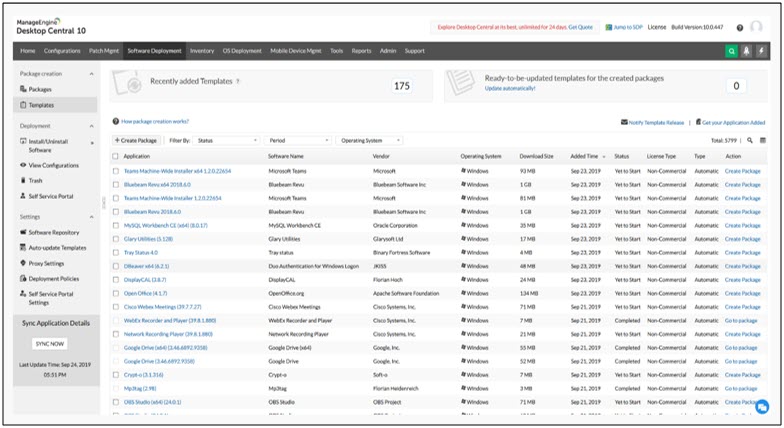Click the lightning bolt icon in the navbar
784x428 pixels.
pyautogui.click(x=761, y=51)
